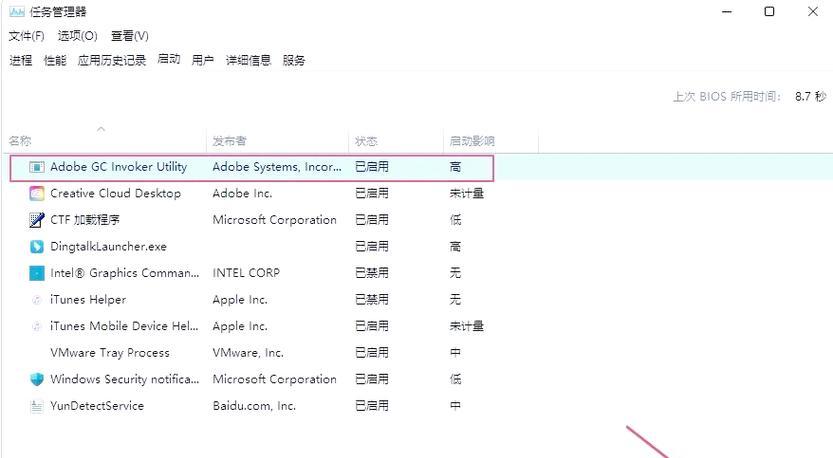This screenshot has height=458, width=833.
Task: Select the CTF 加载程序 entry
Action: (85, 220)
